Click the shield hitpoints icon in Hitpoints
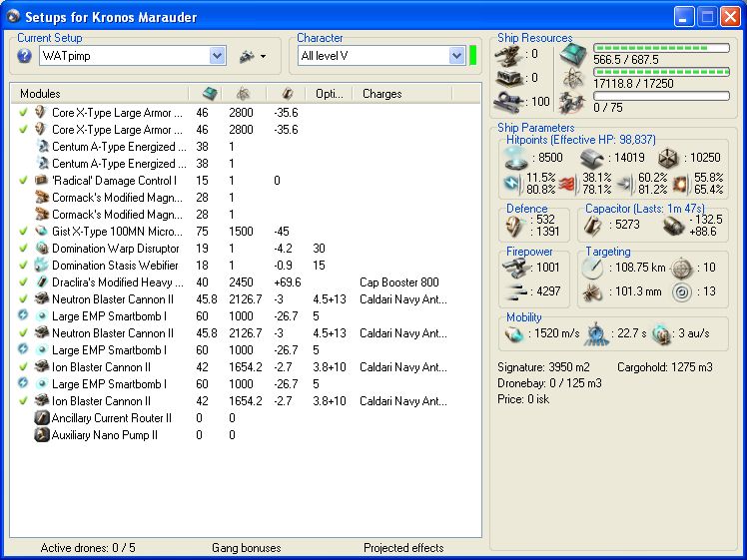The image size is (747, 560). pyautogui.click(x=514, y=157)
